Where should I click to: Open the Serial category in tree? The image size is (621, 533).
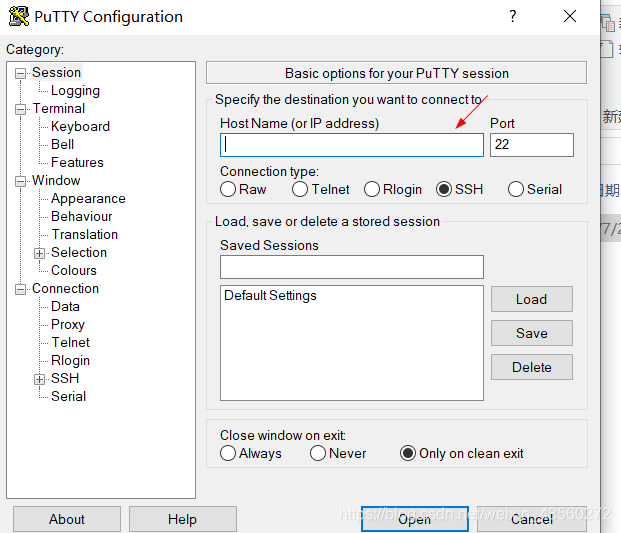tap(69, 396)
